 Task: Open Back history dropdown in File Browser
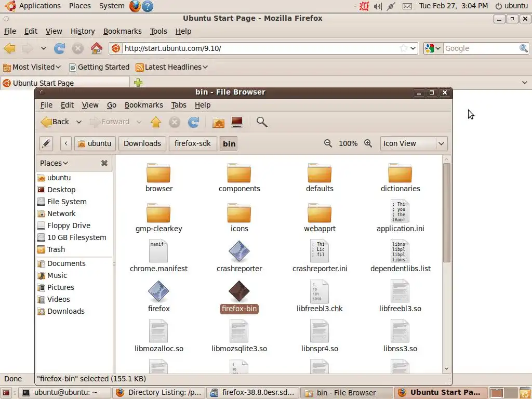click(79, 122)
